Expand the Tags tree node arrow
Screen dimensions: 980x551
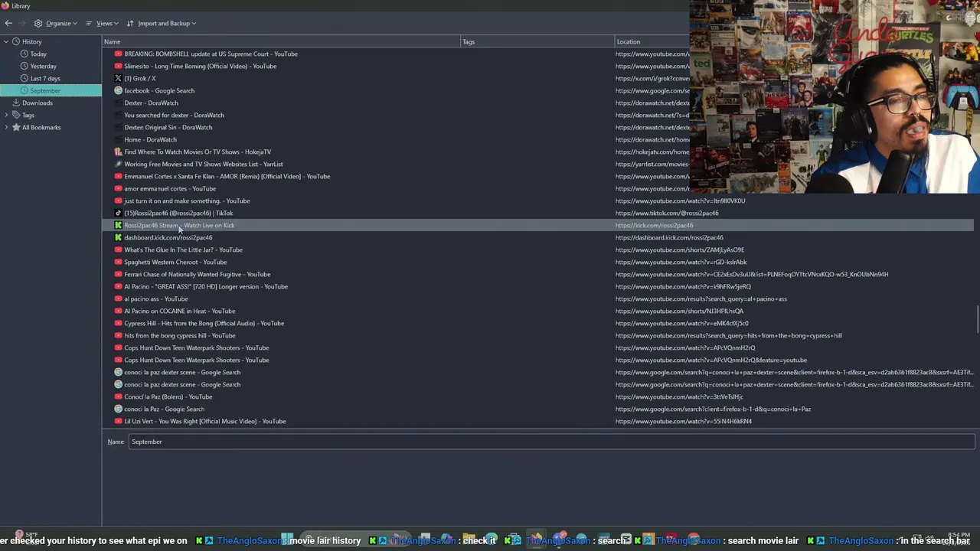pos(6,115)
